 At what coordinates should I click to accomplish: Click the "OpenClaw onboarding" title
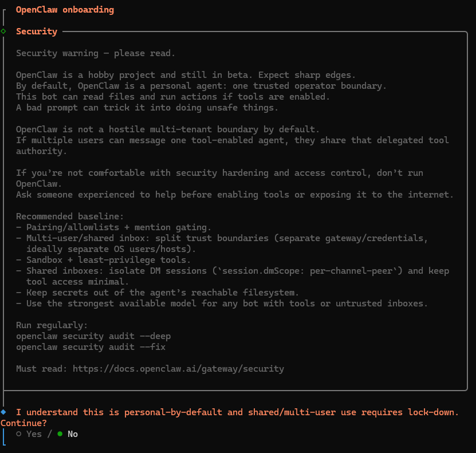(x=65, y=10)
